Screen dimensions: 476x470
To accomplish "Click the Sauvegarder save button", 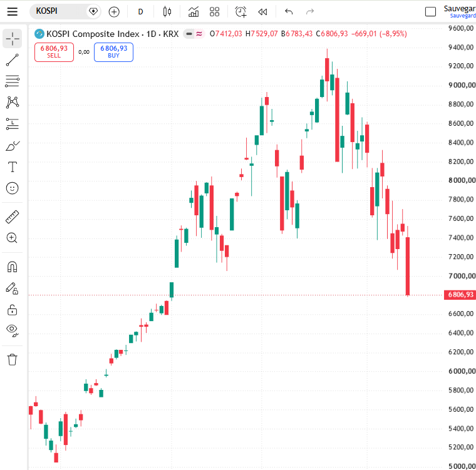I will (x=460, y=11).
